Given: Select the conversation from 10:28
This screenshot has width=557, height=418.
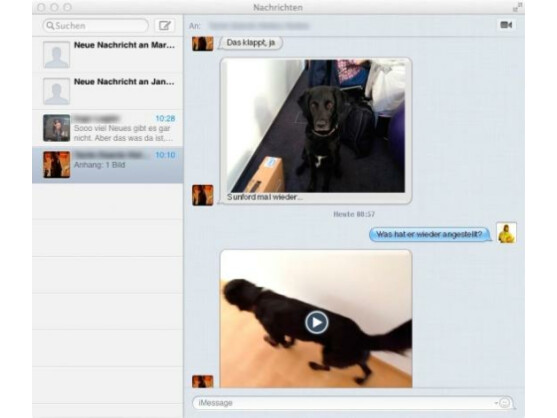Looking at the screenshot, I should tap(108, 128).
